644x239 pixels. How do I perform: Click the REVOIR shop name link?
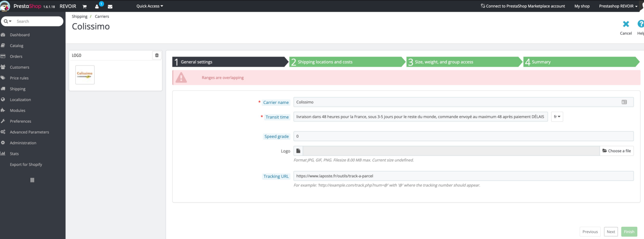click(68, 6)
